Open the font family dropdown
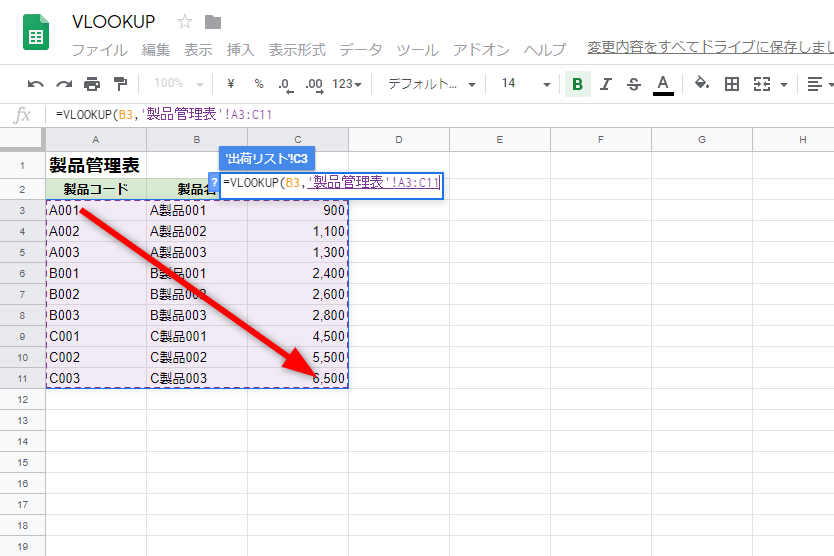 431,84
